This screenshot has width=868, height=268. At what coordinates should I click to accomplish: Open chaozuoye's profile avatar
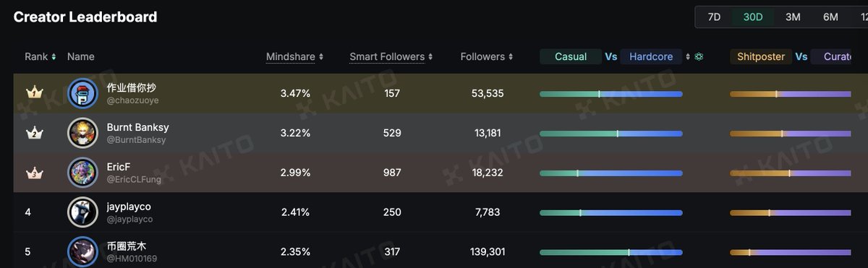tap(82, 93)
